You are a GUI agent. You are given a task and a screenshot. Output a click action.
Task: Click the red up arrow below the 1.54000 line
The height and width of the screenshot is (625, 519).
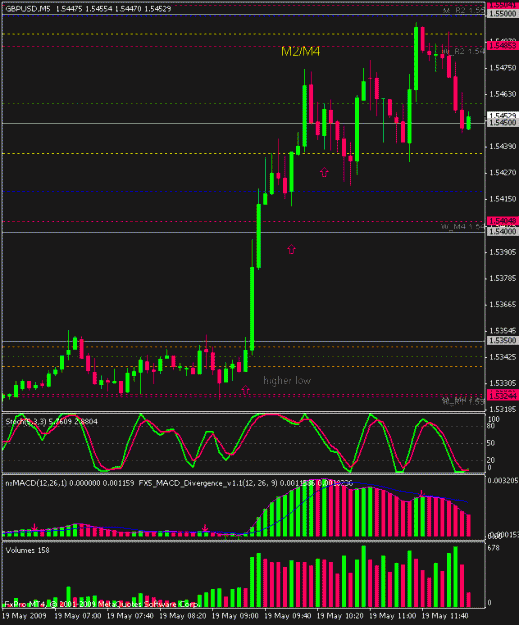tap(291, 250)
